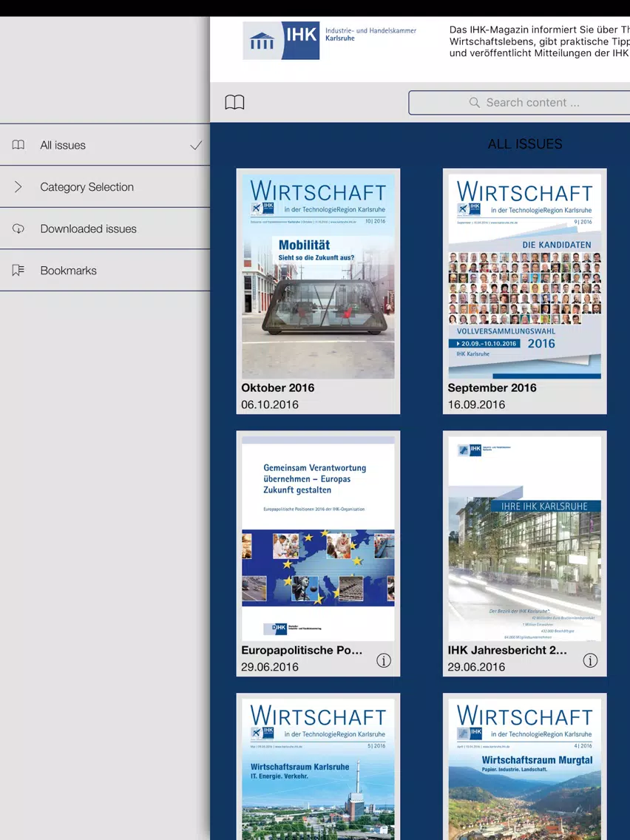Viewport: 630px width, 840px height.
Task: Expand Category Selection chevron
Action: click(18, 186)
